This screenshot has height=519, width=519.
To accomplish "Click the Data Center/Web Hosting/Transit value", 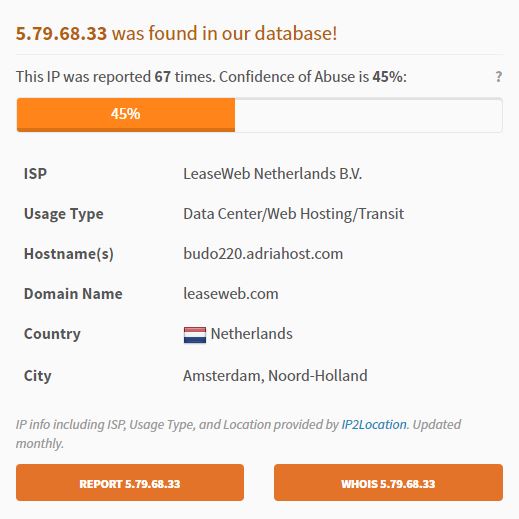I will click(293, 214).
